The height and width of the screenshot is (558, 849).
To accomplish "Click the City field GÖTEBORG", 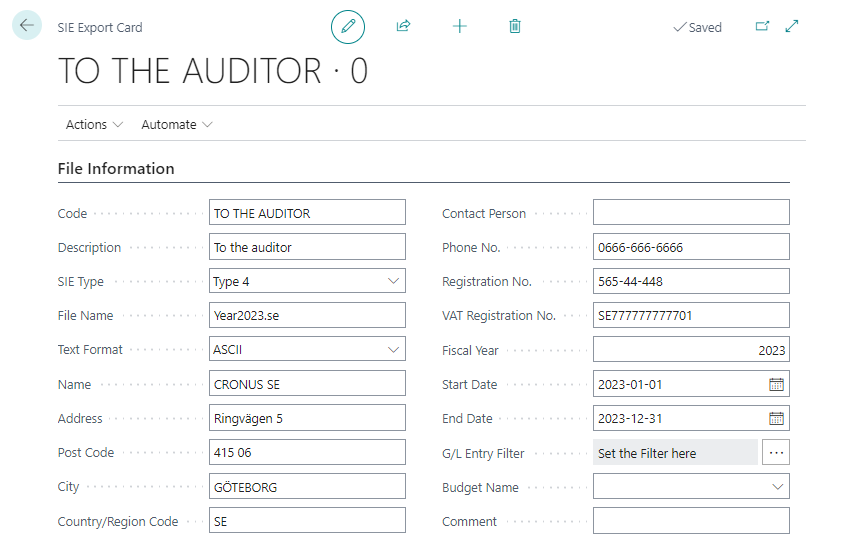I will pos(307,487).
